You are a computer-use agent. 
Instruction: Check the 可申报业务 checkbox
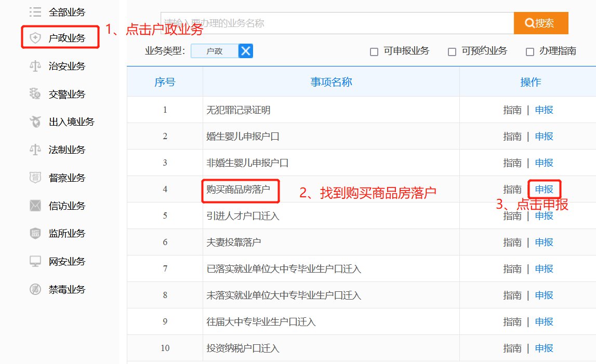(374, 52)
